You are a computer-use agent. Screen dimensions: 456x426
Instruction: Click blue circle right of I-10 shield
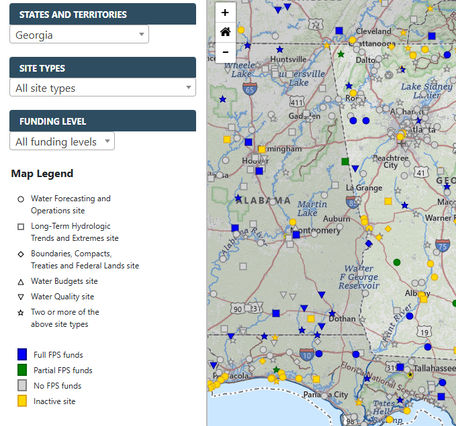[319, 353]
